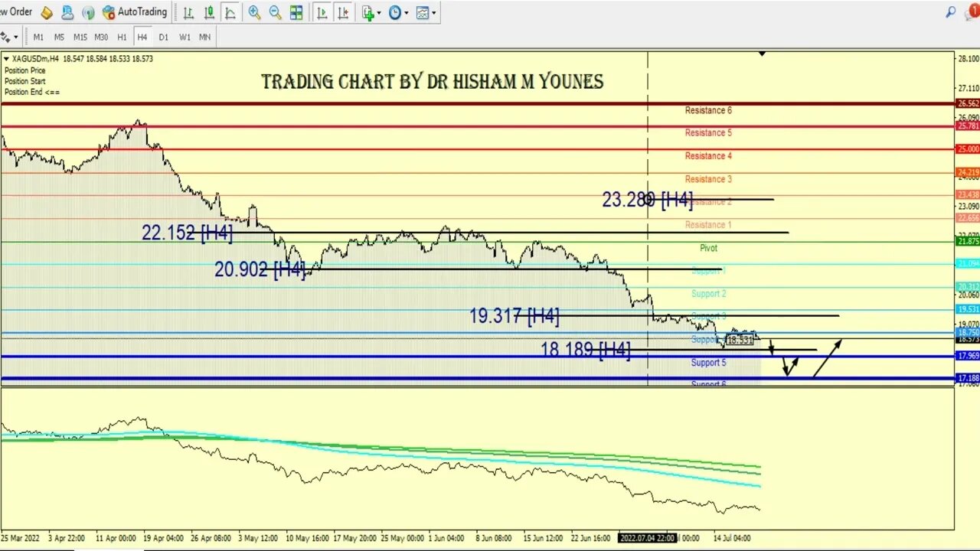Click the chart shift triangle marker atop chart
This screenshot has width=980, height=551.
click(762, 54)
